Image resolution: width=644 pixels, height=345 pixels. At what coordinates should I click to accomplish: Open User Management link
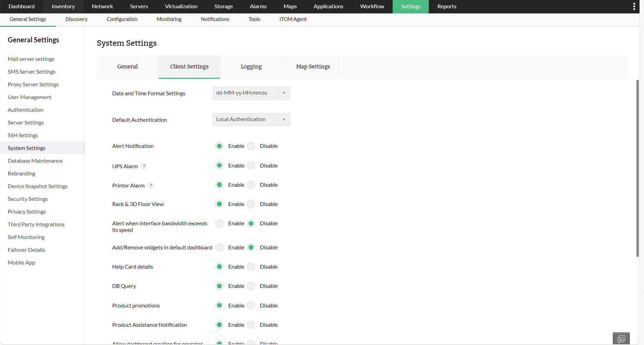pyautogui.click(x=30, y=97)
